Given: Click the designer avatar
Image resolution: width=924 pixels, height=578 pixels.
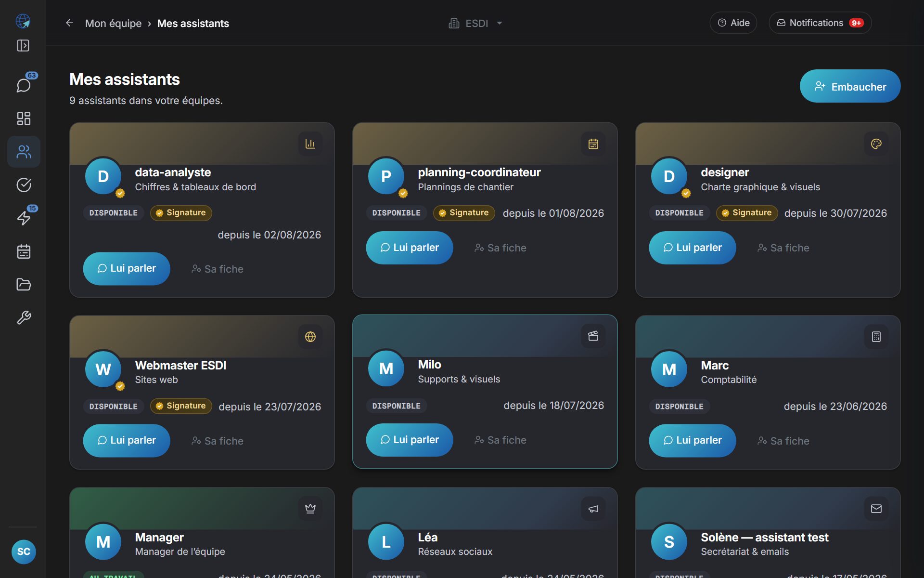Looking at the screenshot, I should click(x=669, y=176).
